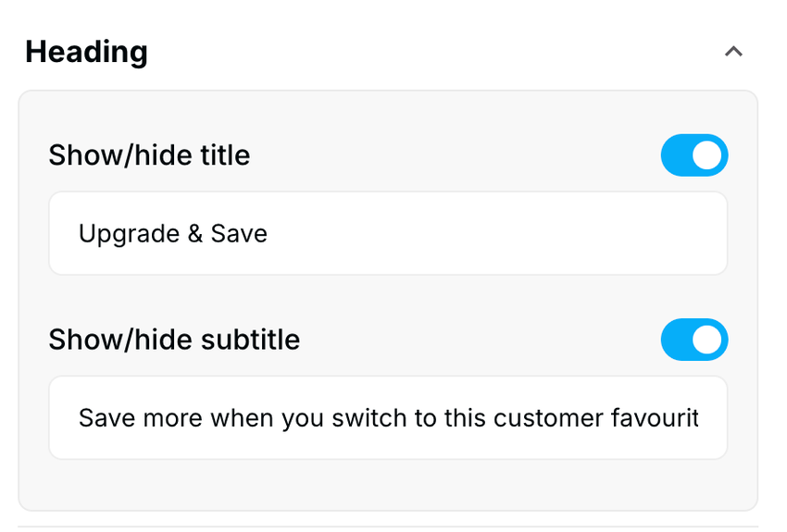787x532 pixels.
Task: Collapse the Heading section chevron
Action: [x=733, y=52]
